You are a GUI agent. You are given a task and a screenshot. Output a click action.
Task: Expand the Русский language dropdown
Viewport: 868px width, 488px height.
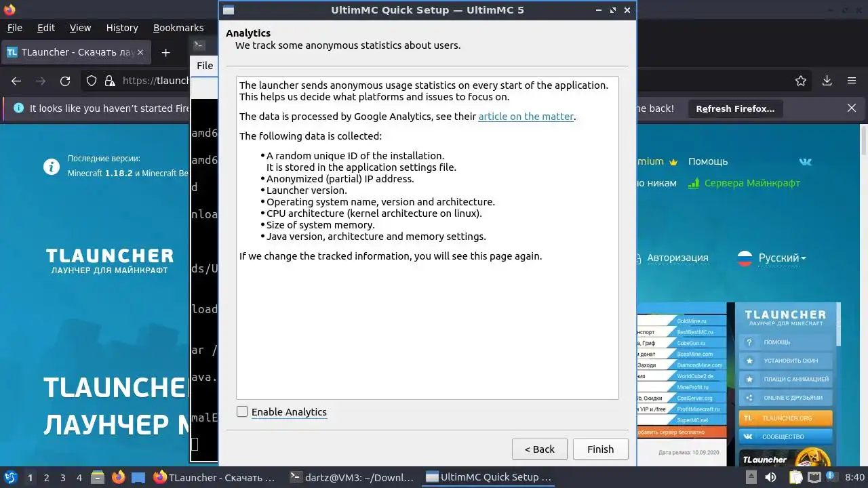782,258
